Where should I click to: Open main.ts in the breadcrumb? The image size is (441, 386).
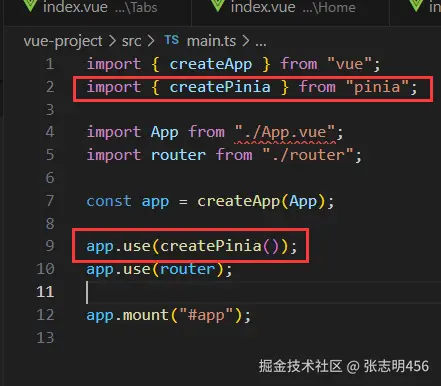[211, 41]
